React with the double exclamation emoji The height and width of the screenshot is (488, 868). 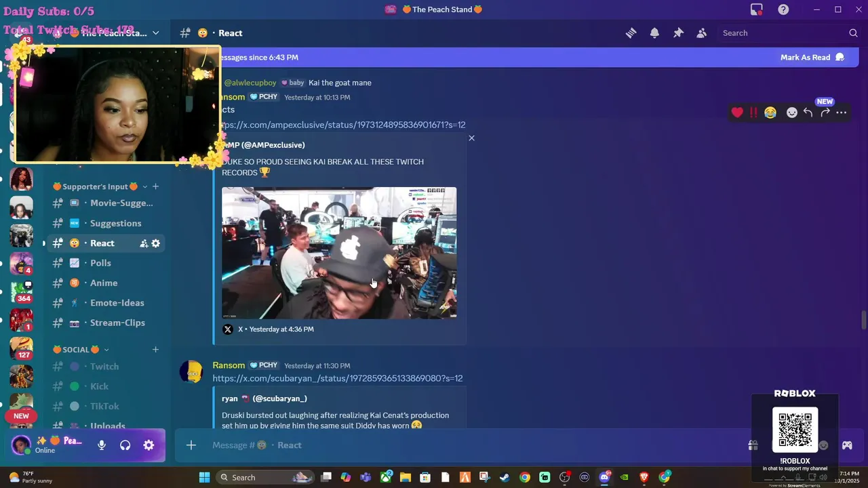click(x=753, y=113)
